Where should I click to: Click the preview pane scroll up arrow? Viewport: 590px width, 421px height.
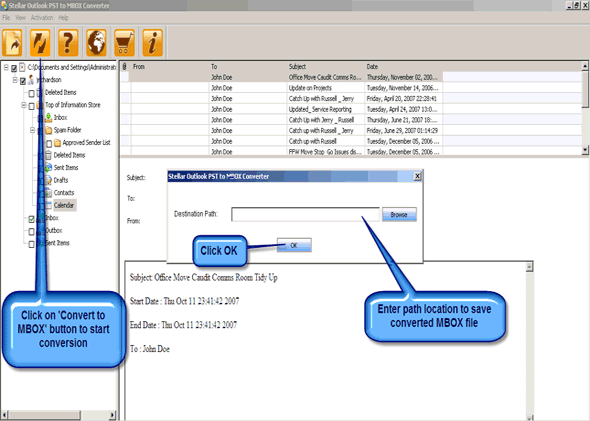pos(529,267)
